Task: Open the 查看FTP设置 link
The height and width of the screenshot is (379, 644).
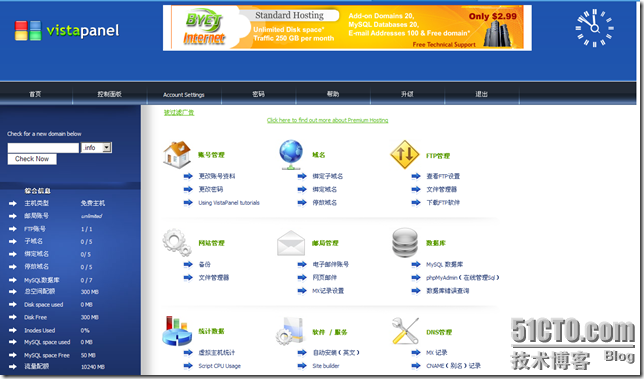Action: point(443,176)
